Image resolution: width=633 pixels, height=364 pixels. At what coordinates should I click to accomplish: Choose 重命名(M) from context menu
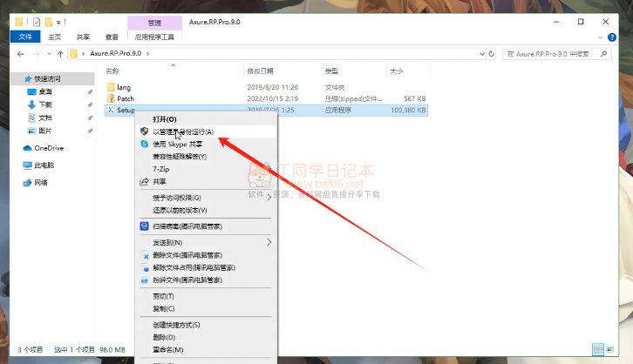pos(207,349)
